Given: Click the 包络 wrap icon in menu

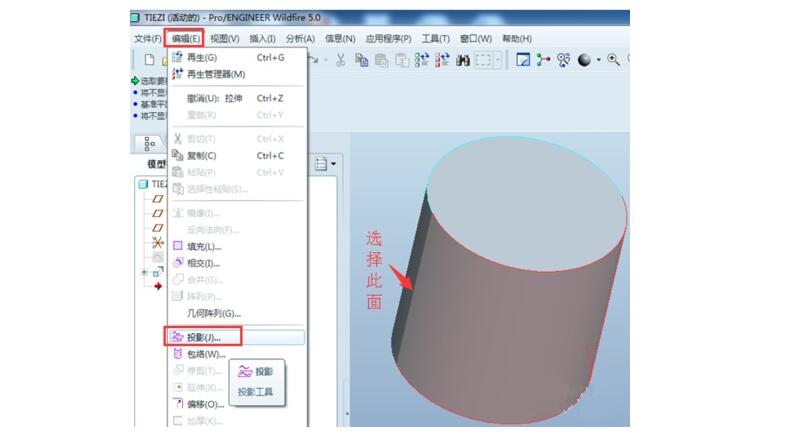Looking at the screenshot, I should (x=177, y=354).
